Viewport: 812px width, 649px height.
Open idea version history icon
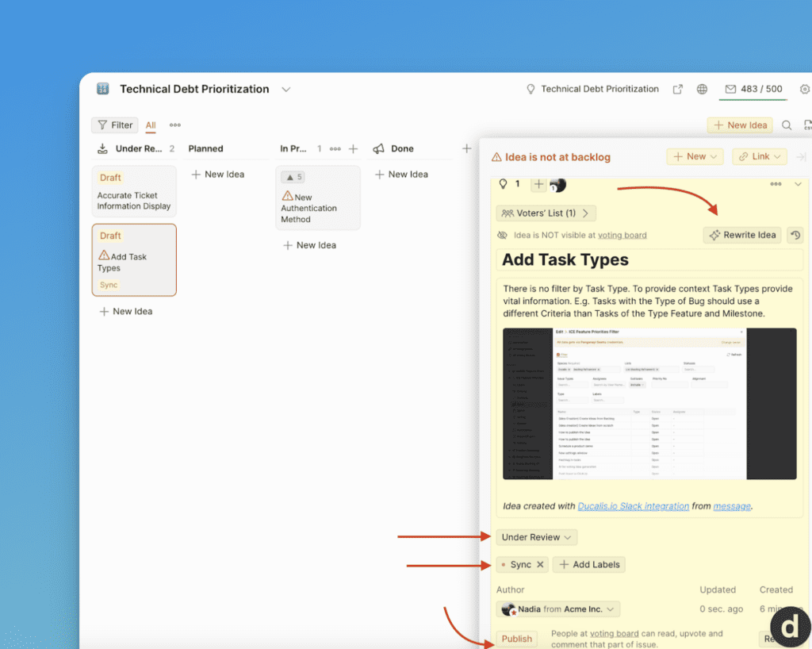[794, 236]
